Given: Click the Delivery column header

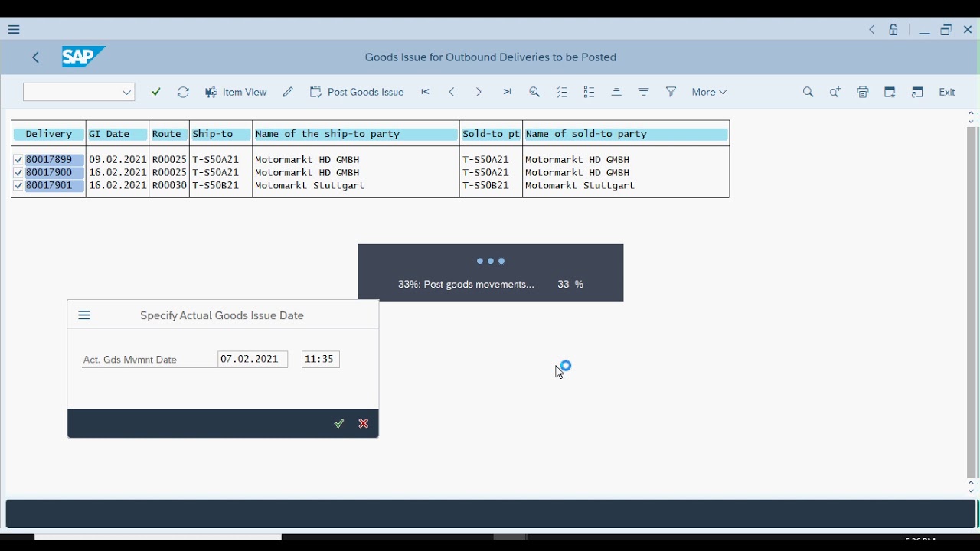Looking at the screenshot, I should [49, 134].
